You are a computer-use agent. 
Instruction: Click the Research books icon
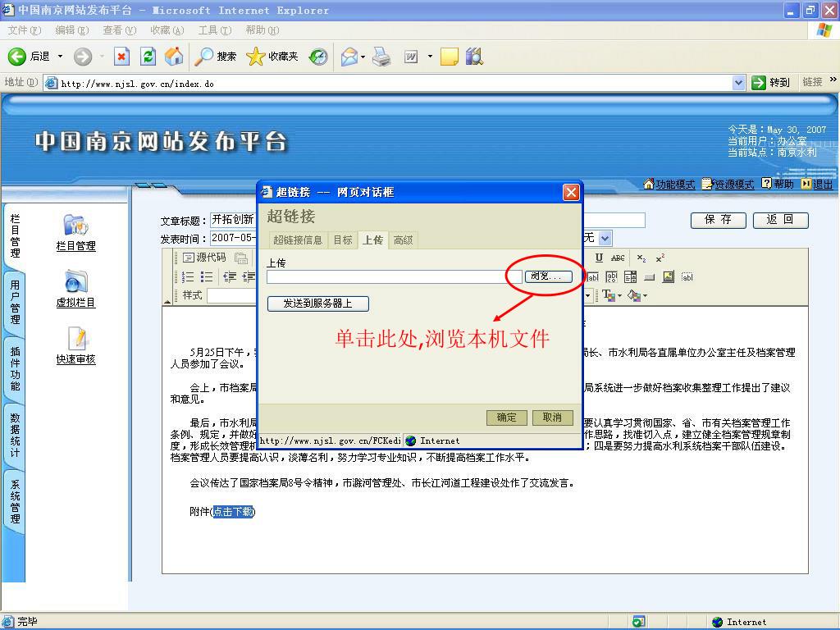474,57
